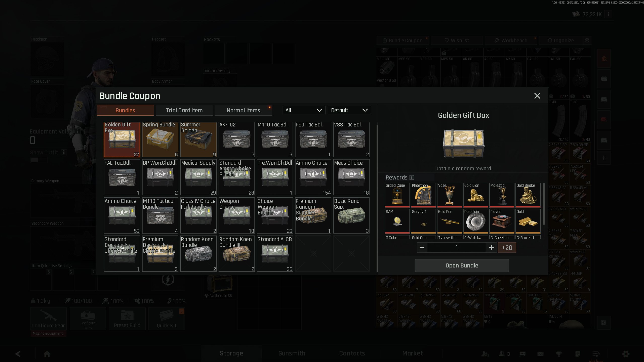Decrease bundle quantity with minus button
The width and height of the screenshot is (644, 362).
pos(422,248)
